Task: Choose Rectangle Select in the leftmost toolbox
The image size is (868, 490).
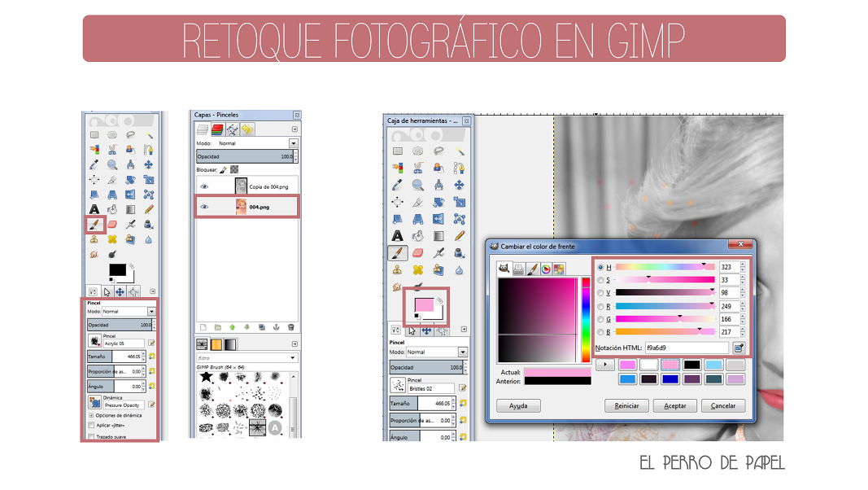Action: pyautogui.click(x=94, y=134)
